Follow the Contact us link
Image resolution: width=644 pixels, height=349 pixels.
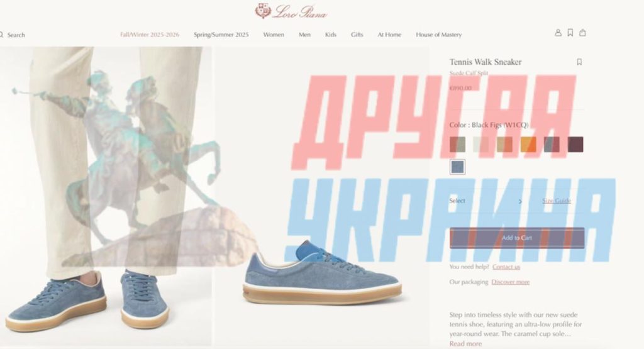(x=506, y=267)
